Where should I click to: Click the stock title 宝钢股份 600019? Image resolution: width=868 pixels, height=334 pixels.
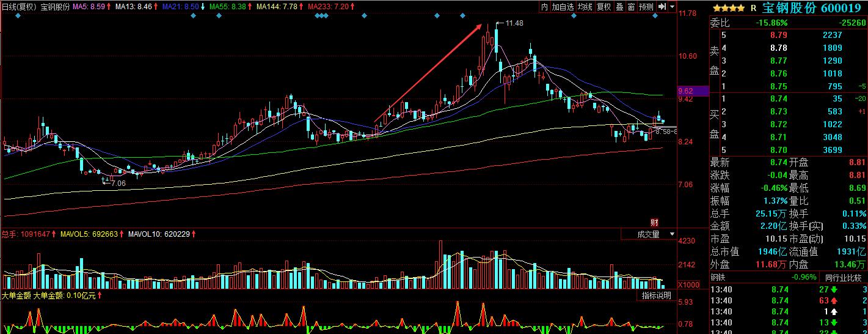point(811,9)
